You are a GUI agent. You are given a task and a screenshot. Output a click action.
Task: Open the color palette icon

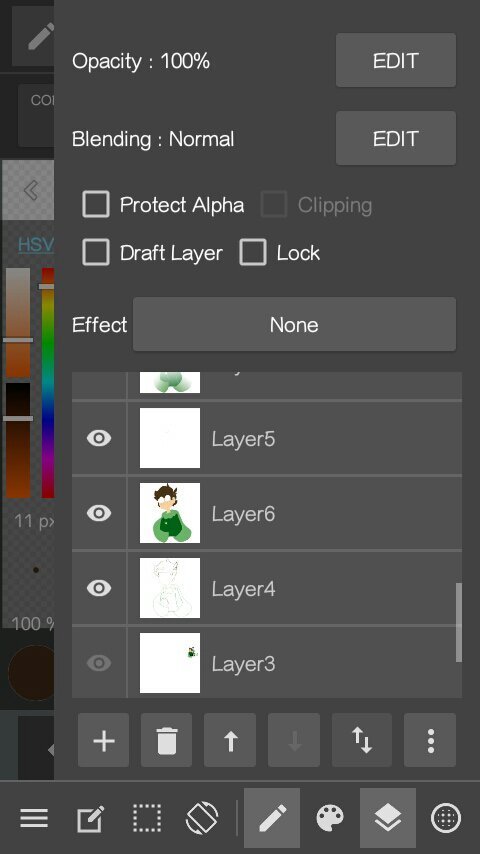pyautogui.click(x=330, y=818)
